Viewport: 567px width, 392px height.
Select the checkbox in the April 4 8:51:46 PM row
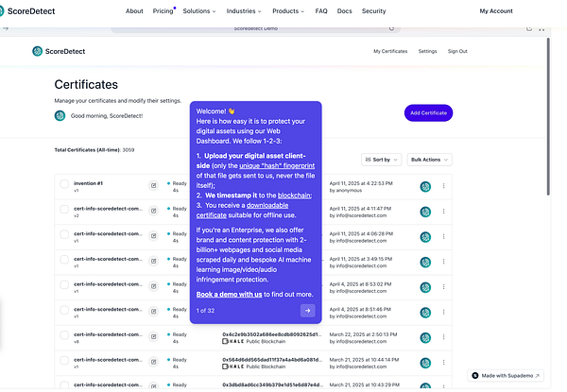pos(64,310)
